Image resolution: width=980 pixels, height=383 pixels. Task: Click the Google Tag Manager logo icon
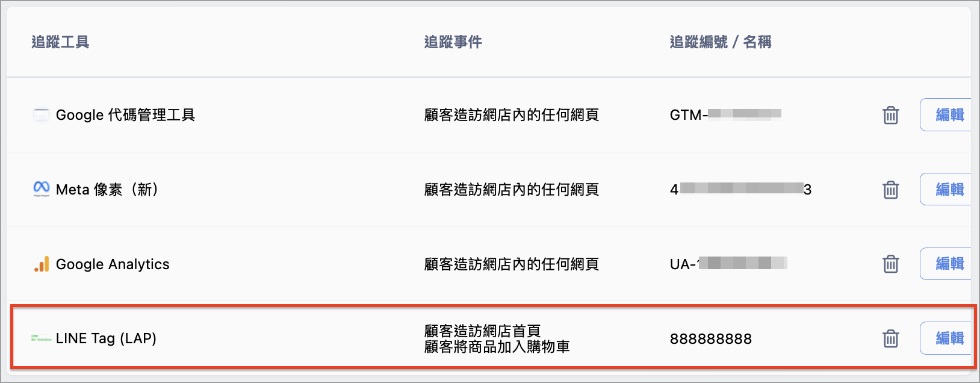(x=41, y=115)
